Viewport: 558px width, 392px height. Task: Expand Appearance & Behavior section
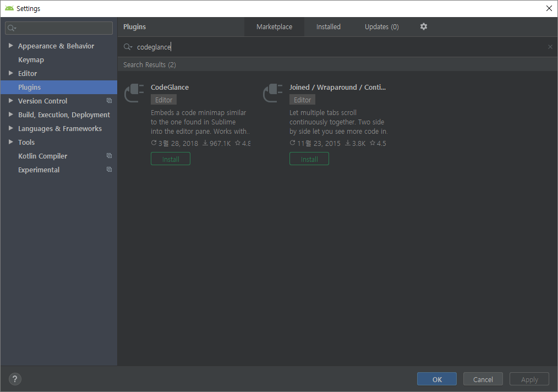click(x=10, y=46)
